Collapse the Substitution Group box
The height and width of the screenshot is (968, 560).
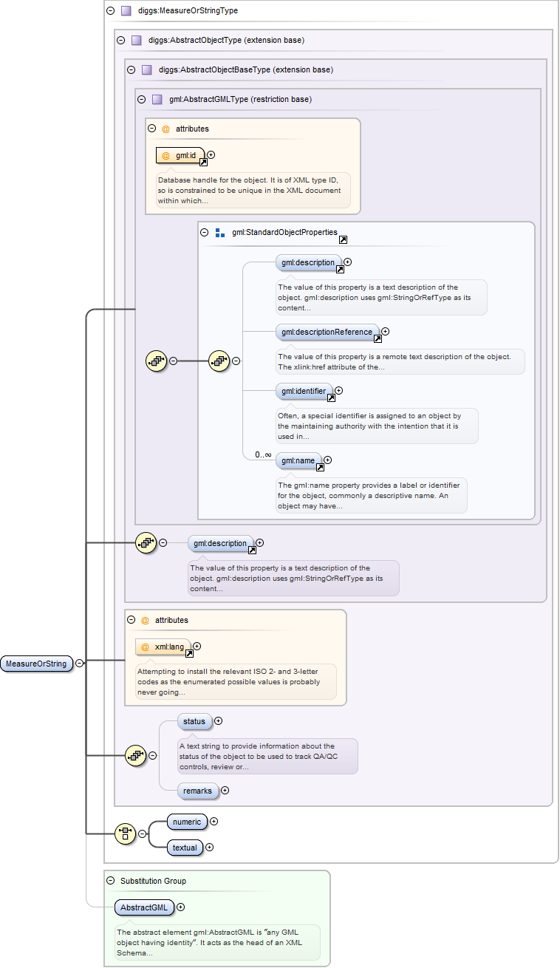coord(111,881)
